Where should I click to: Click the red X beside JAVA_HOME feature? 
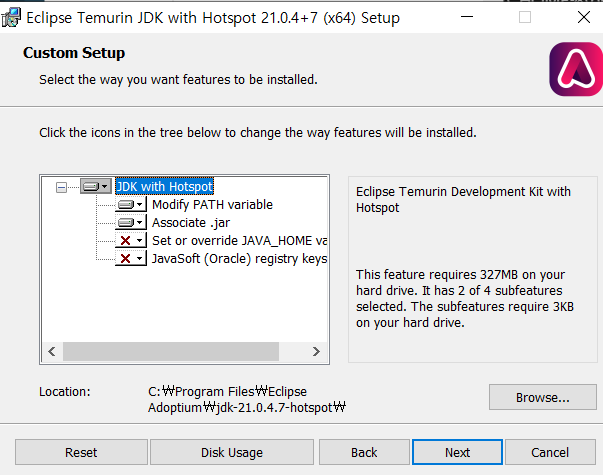click(125, 241)
